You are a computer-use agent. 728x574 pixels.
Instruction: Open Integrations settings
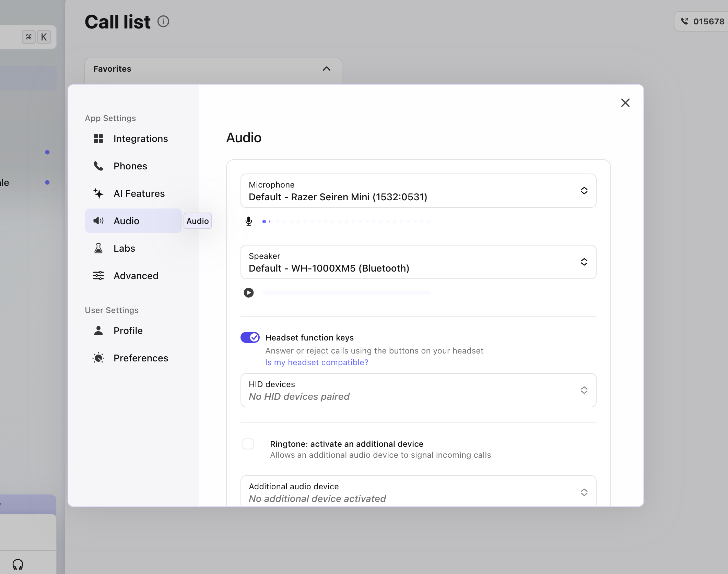[133, 139]
